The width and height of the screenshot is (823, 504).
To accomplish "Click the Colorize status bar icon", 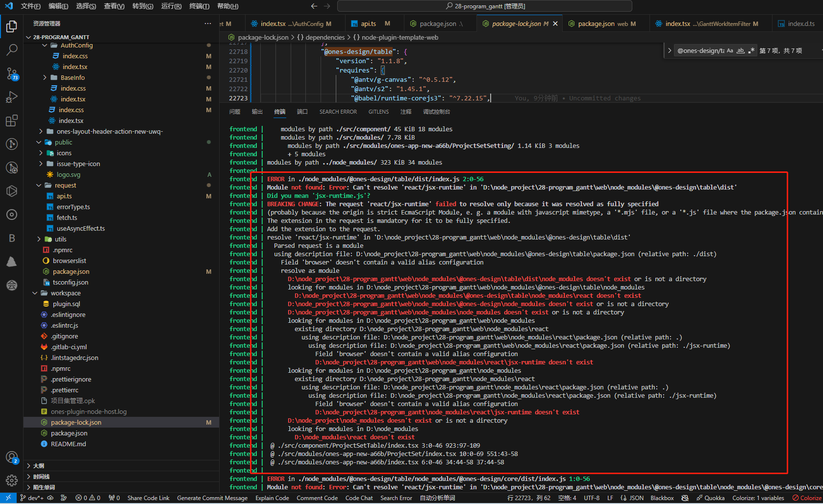I will click(807, 498).
